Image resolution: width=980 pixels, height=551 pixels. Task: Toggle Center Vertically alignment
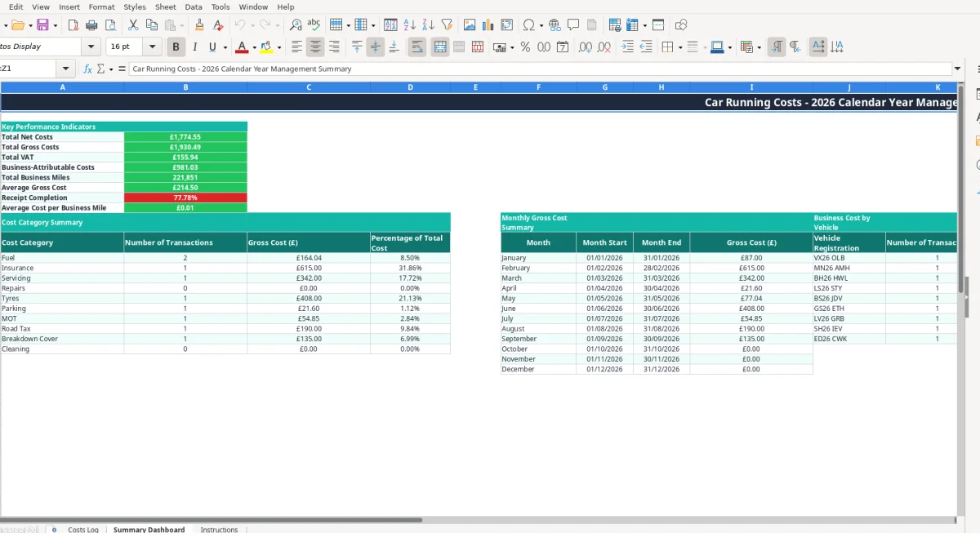point(376,47)
